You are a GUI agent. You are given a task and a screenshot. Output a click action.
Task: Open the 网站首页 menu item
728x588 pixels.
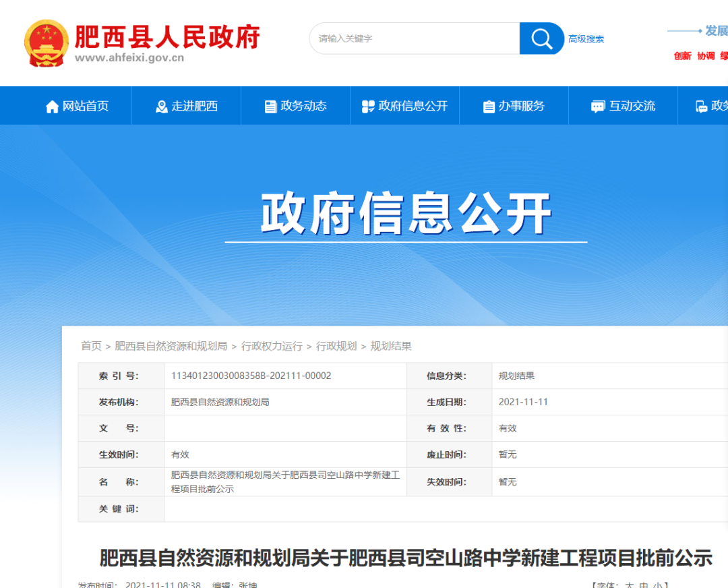click(x=77, y=106)
